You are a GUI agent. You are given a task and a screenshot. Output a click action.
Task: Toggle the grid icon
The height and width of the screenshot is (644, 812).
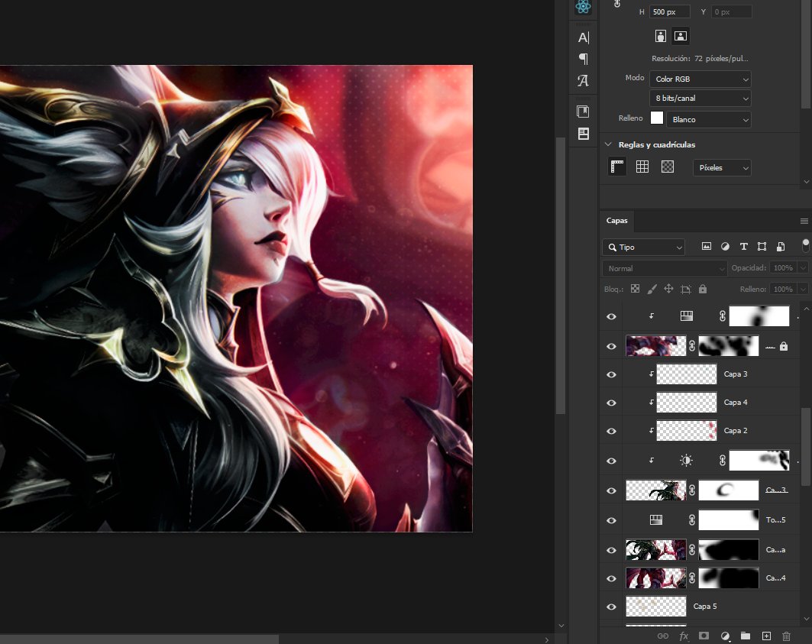click(x=642, y=167)
